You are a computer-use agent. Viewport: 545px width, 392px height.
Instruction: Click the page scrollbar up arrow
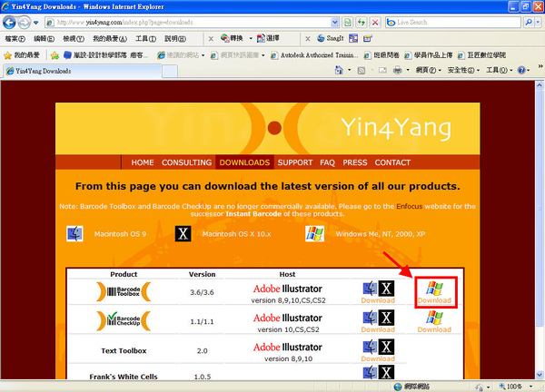click(x=540, y=84)
